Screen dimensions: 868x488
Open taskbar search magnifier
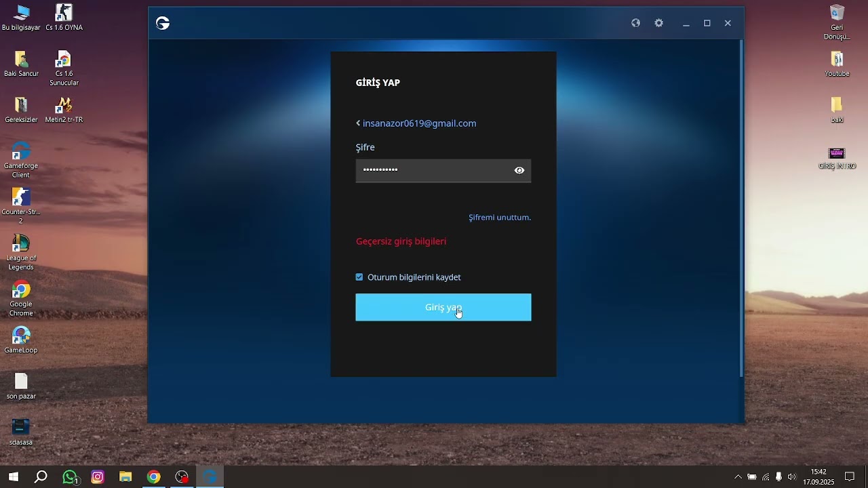[41, 477]
